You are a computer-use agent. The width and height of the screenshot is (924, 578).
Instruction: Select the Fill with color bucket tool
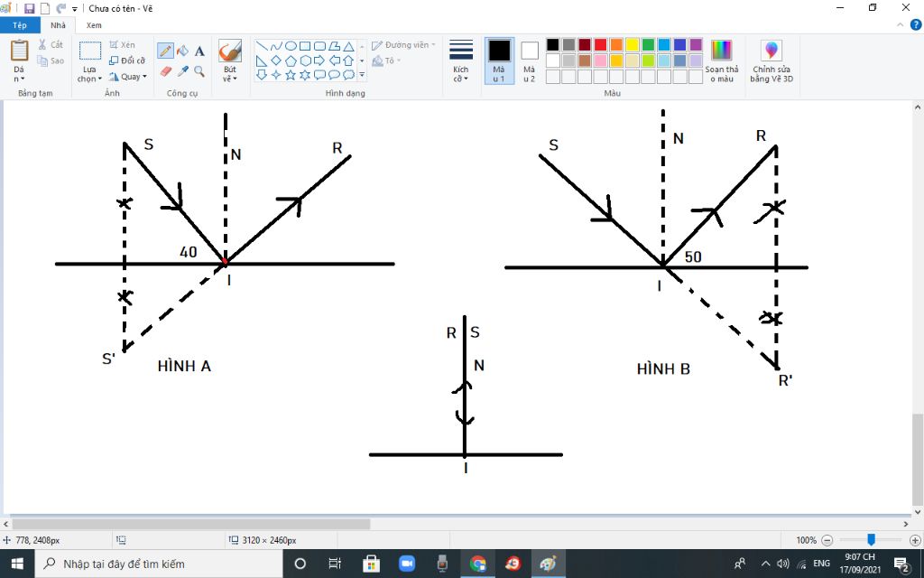pos(182,51)
